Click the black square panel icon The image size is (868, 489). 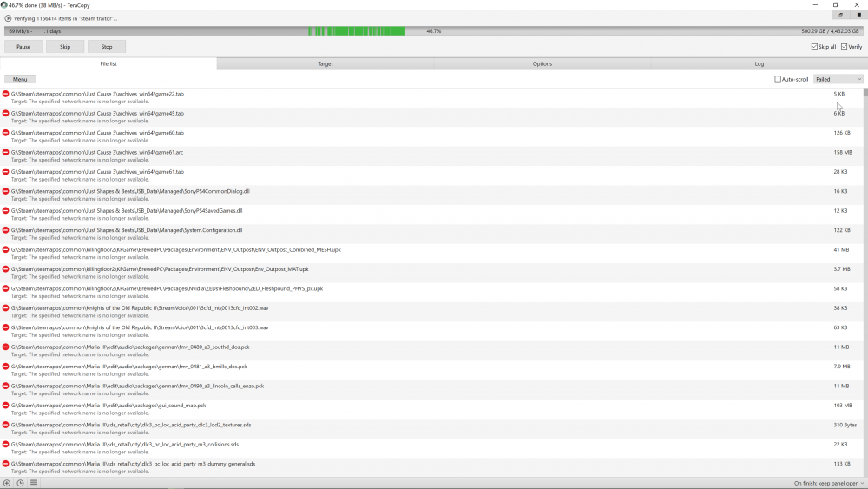(x=858, y=15)
